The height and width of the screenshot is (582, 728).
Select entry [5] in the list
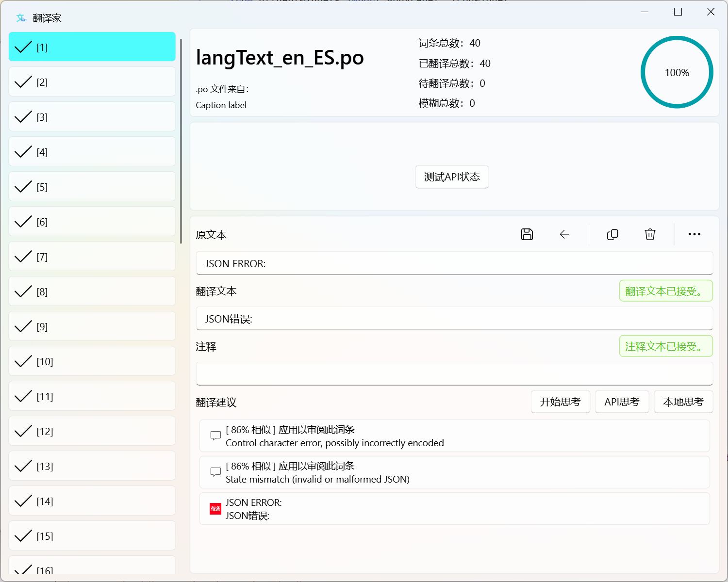[x=92, y=187]
